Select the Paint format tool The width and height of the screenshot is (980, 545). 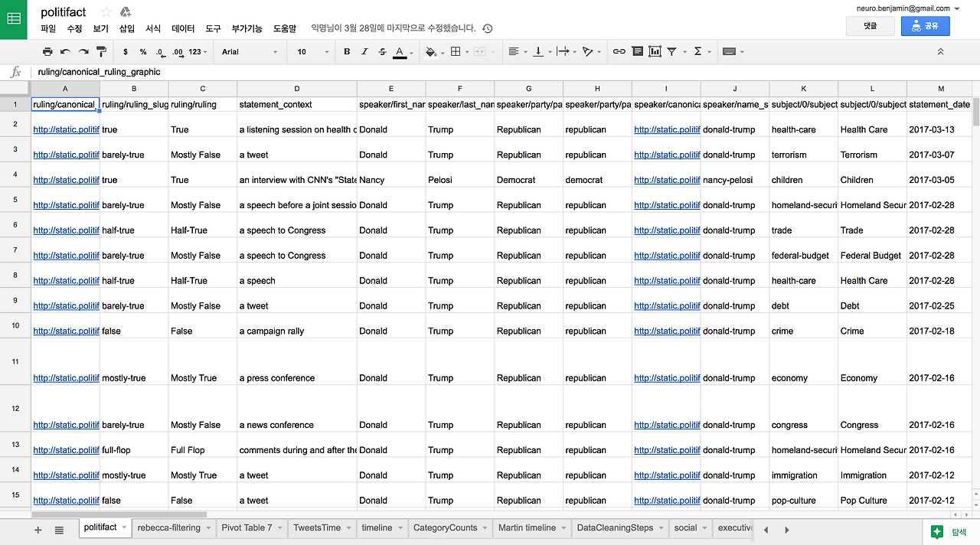pos(101,51)
